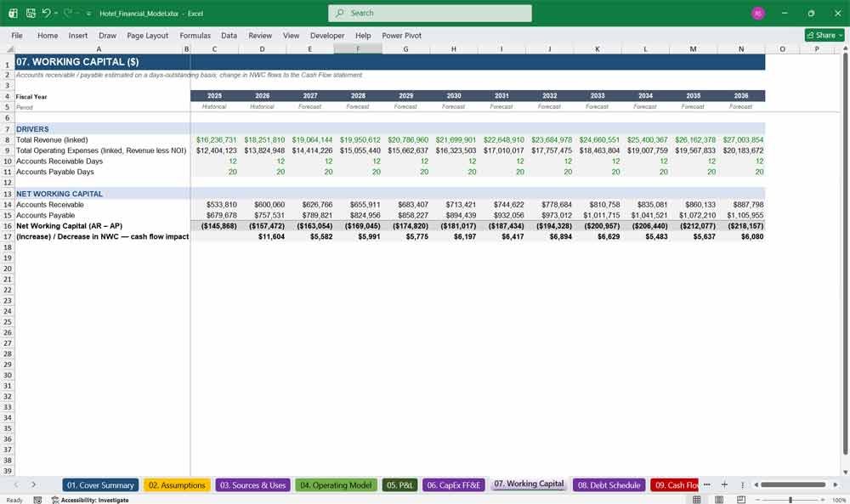Image resolution: width=850 pixels, height=504 pixels.
Task: Go to the 04. Operating Model sheet
Action: point(336,485)
